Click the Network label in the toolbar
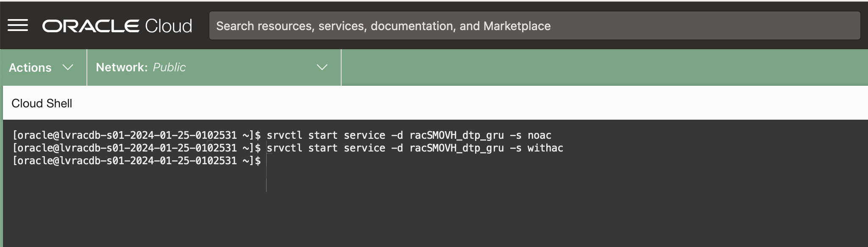868x247 pixels. click(x=122, y=67)
